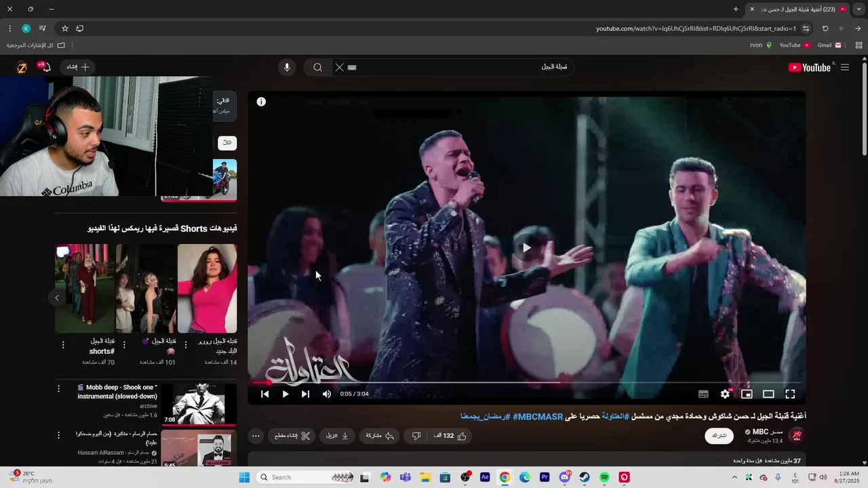This screenshot has width=868, height=488.
Task: Open options for Short قنبلة الجيل روبي
Action: pos(186,345)
